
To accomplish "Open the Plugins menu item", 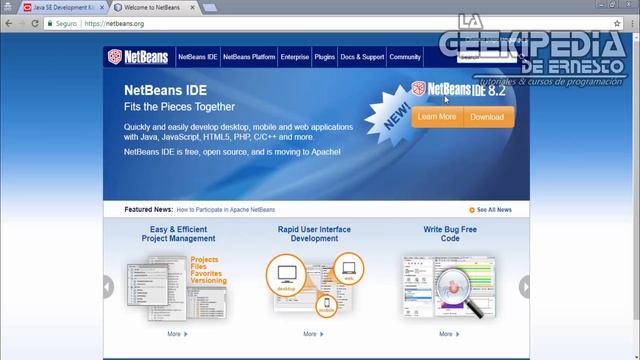I will (x=324, y=57).
